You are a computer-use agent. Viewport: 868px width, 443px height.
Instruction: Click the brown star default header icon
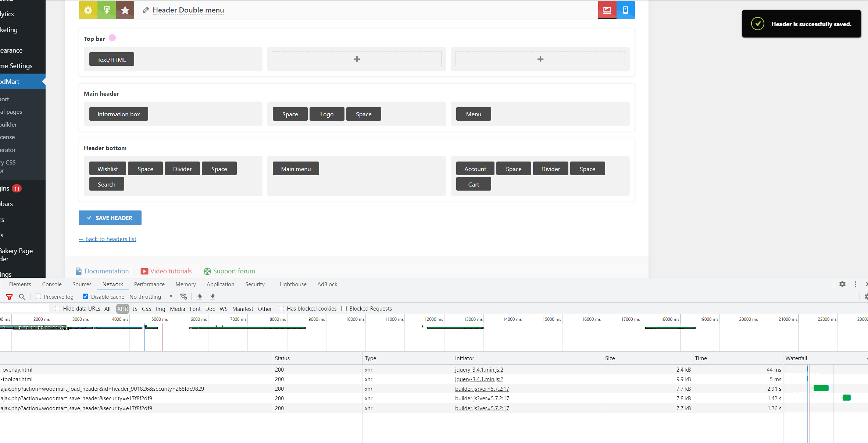tap(125, 10)
